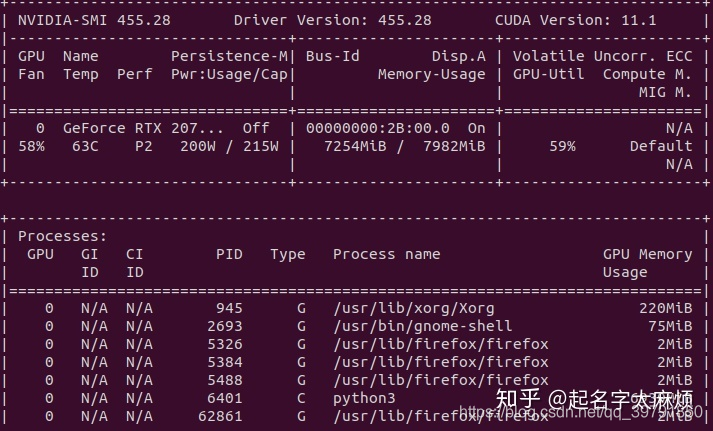Image resolution: width=713 pixels, height=431 pixels.
Task: Click the CUDA Version 11.1 label
Action: (576, 20)
